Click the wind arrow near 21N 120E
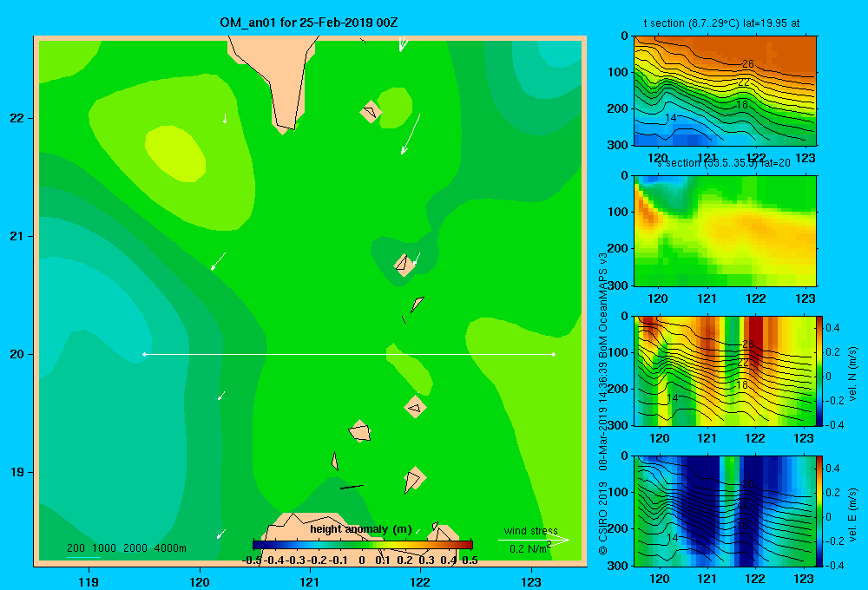The image size is (868, 590). 218,261
